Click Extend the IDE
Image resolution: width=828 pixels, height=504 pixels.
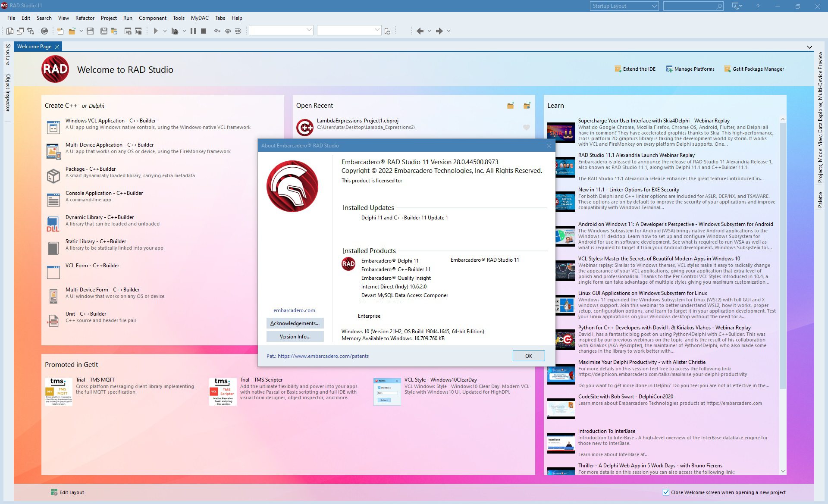635,69
